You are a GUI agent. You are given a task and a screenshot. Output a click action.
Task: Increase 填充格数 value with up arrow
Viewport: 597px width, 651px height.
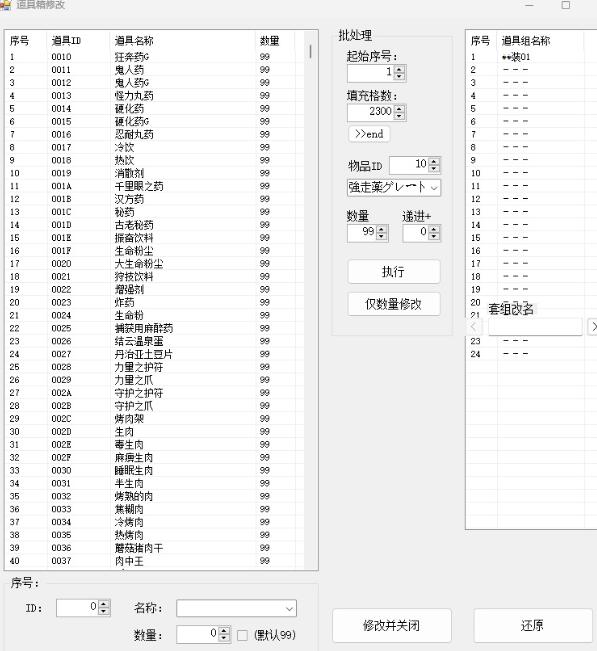[x=399, y=108]
